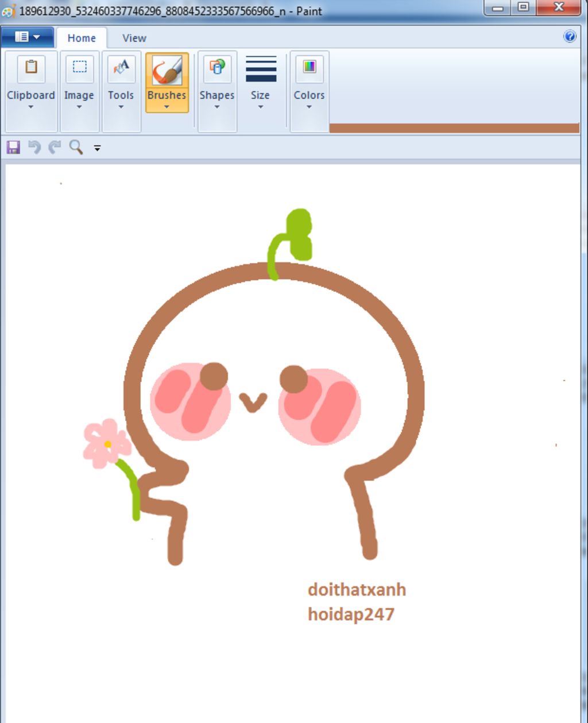Expand the Clipboard dropdown arrow
The image size is (588, 723).
31,107
